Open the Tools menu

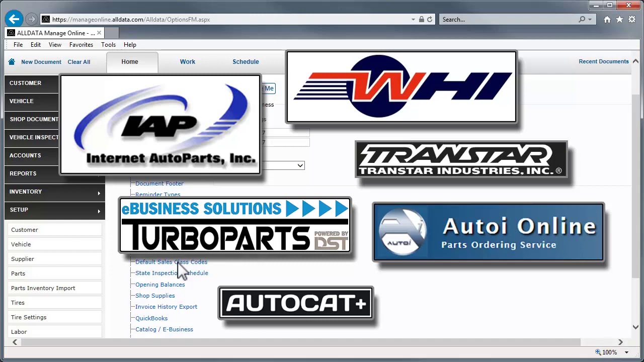108,45
